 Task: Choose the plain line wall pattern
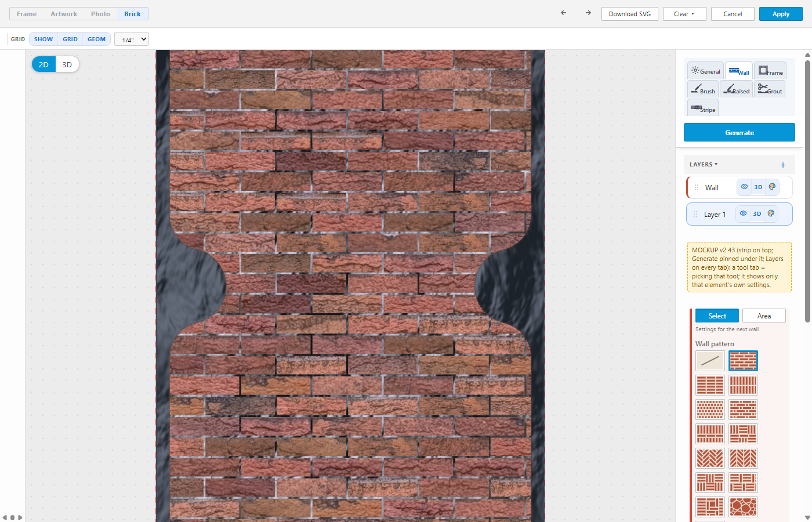click(x=710, y=361)
